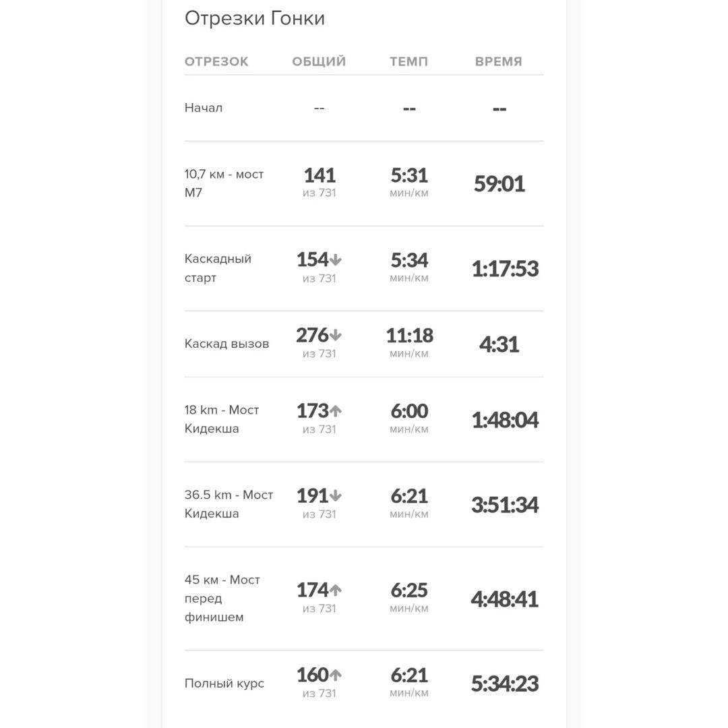This screenshot has width=728, height=728.
Task: Open the Отрезки Гонки section title
Action: (x=254, y=19)
